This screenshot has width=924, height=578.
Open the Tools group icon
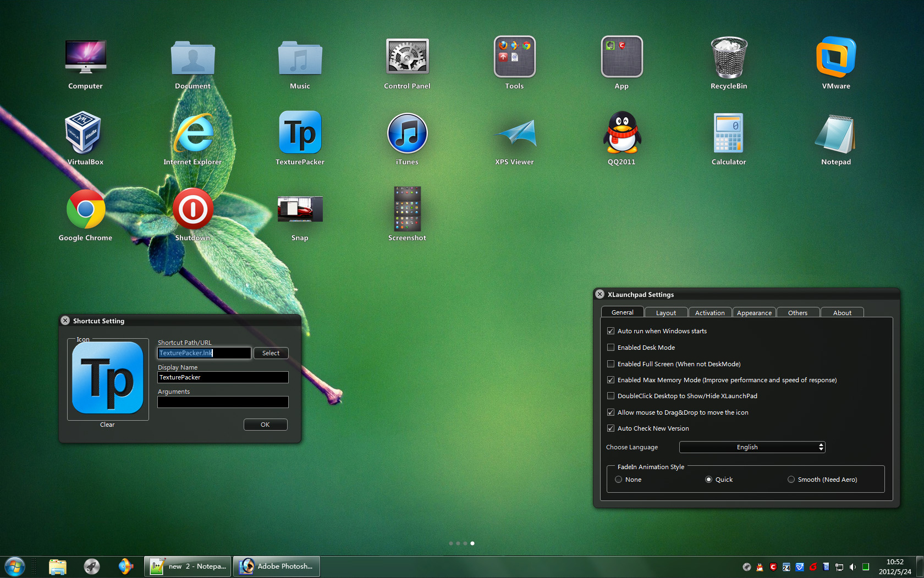click(x=514, y=57)
